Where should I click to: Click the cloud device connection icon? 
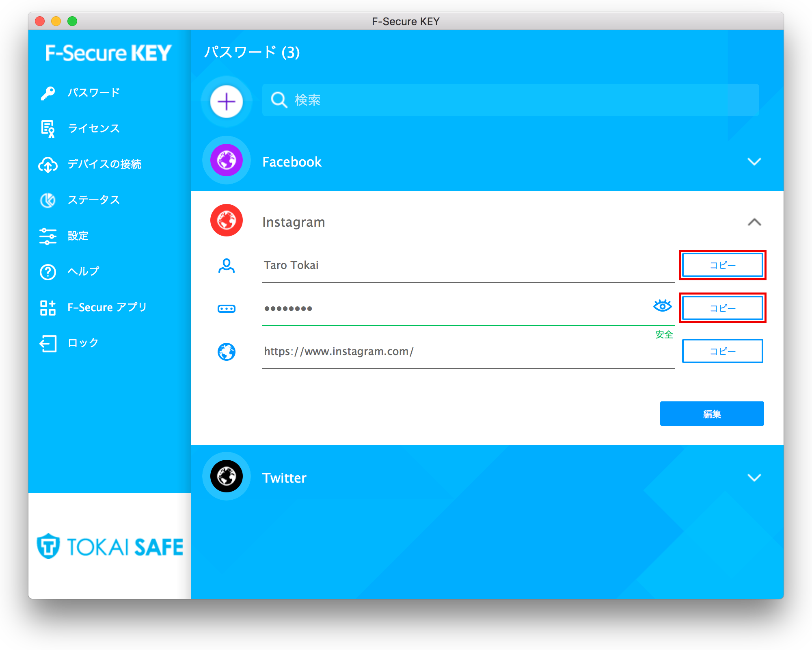(48, 165)
